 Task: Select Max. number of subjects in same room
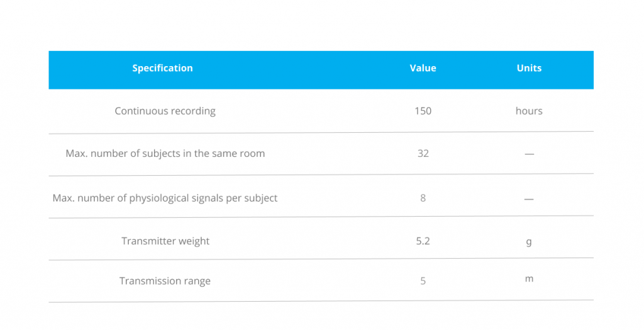(x=165, y=154)
